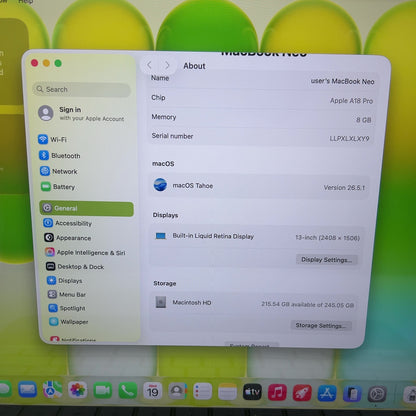The image size is (416, 416).
Task: Select Displays in the sidebar
Action: [65, 280]
